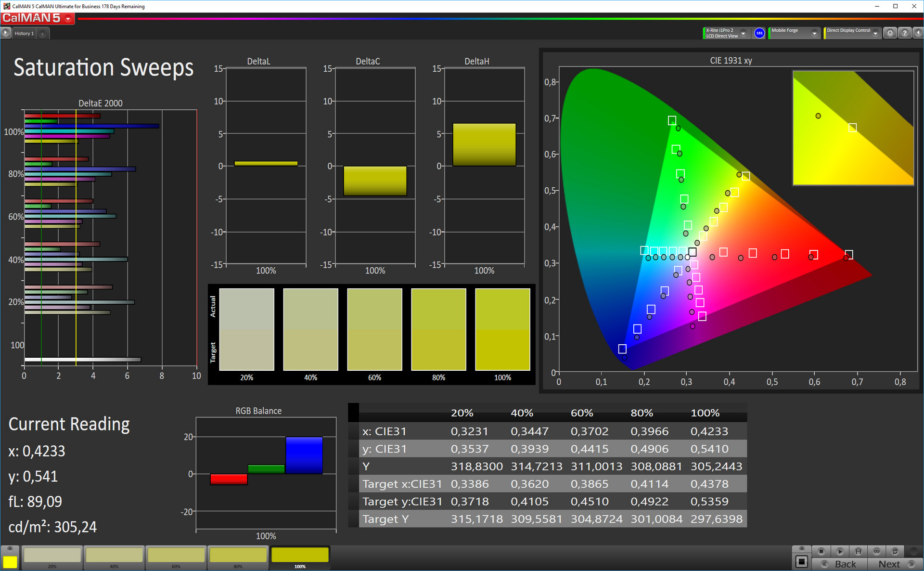
Task: Click the refresh loop icon
Action: coord(895,551)
